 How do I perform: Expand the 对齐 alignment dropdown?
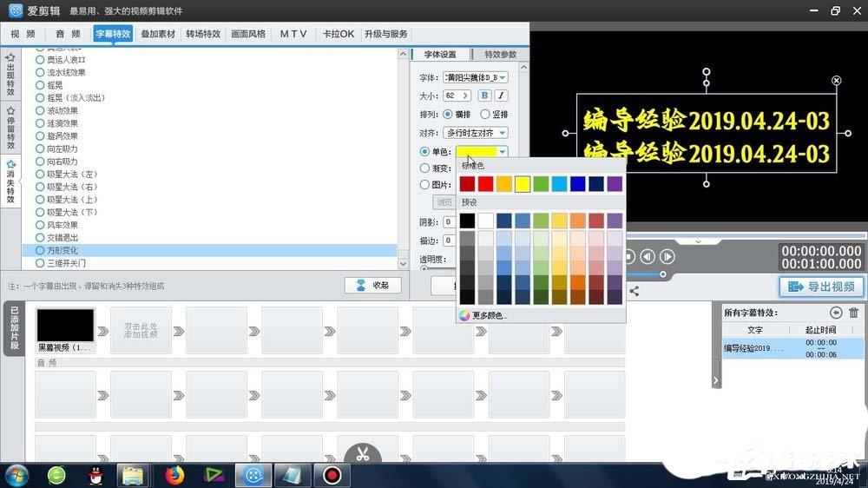476,133
